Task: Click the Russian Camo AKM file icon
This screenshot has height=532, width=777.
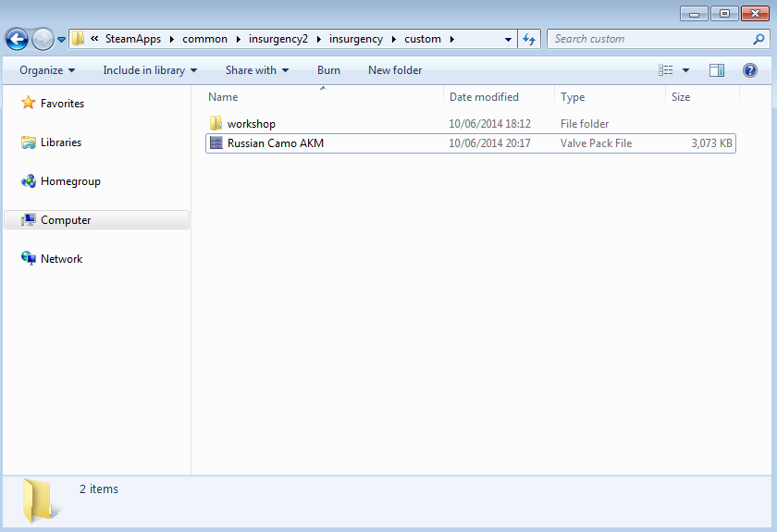Action: pyautogui.click(x=216, y=142)
